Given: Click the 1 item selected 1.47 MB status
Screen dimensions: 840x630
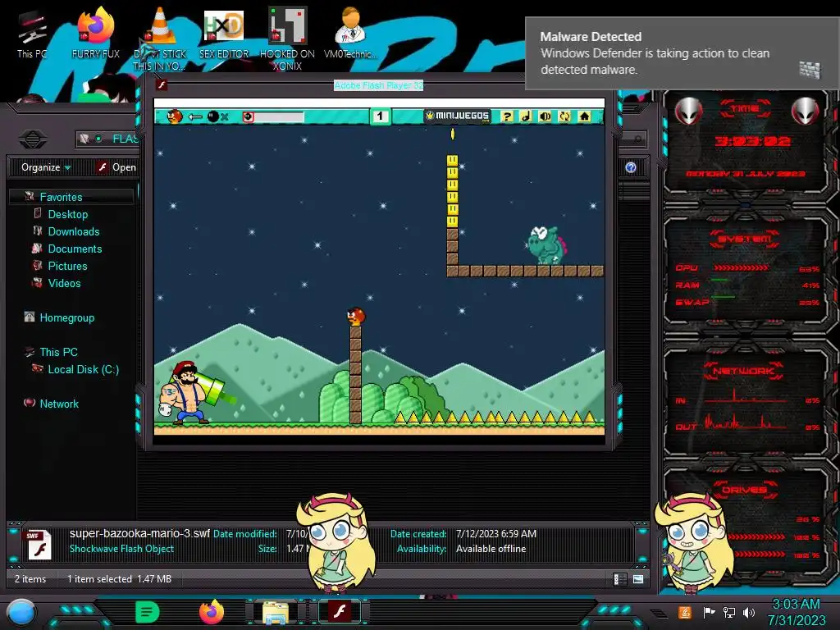Looking at the screenshot, I should tap(120, 578).
